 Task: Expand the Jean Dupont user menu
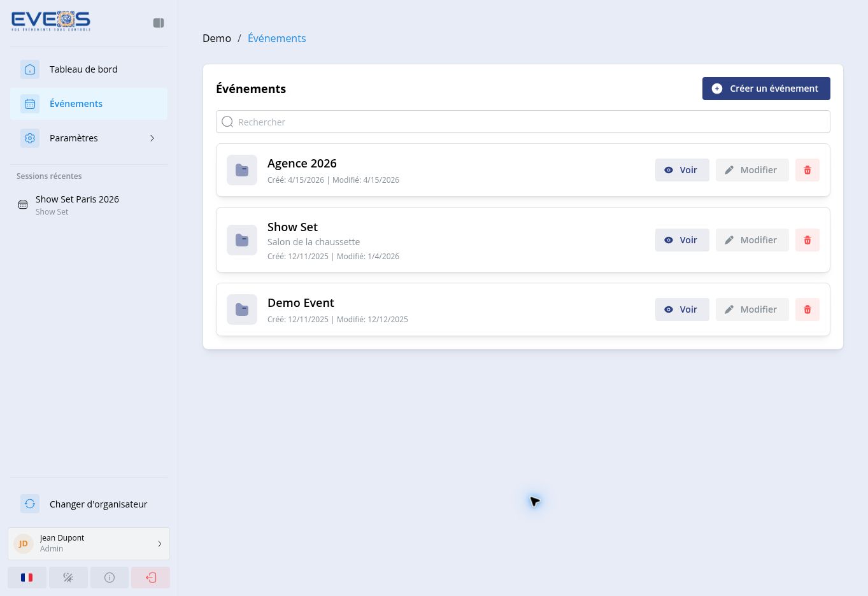[x=89, y=544]
